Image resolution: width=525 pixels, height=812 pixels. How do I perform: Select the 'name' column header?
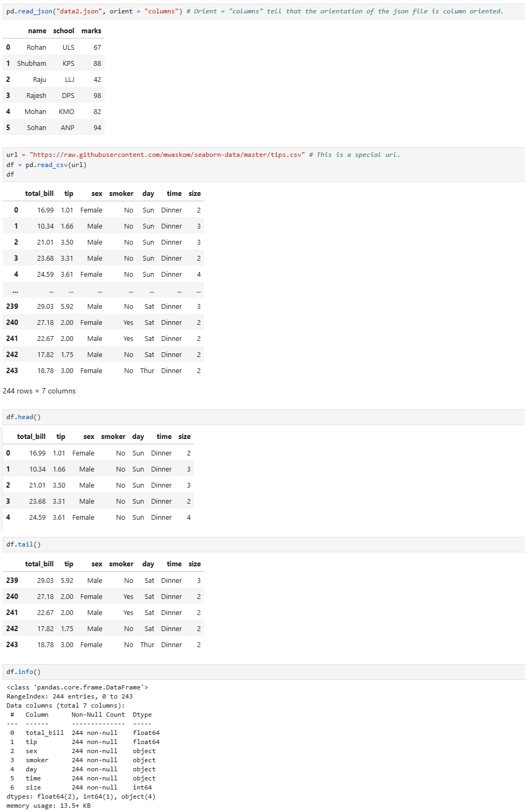tap(37, 31)
